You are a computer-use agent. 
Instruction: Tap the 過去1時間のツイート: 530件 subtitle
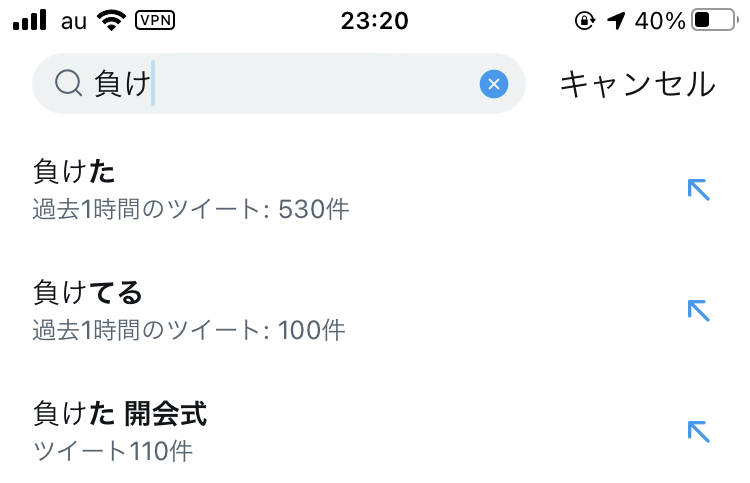191,209
